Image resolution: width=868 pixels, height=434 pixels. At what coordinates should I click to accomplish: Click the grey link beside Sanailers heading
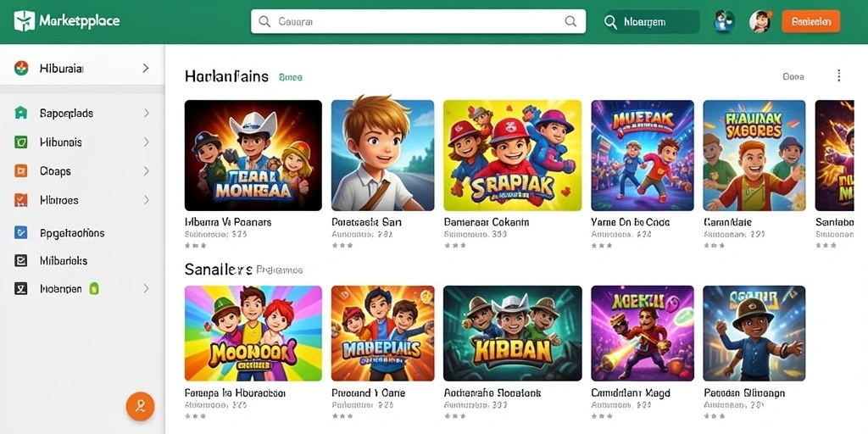pyautogui.click(x=280, y=270)
